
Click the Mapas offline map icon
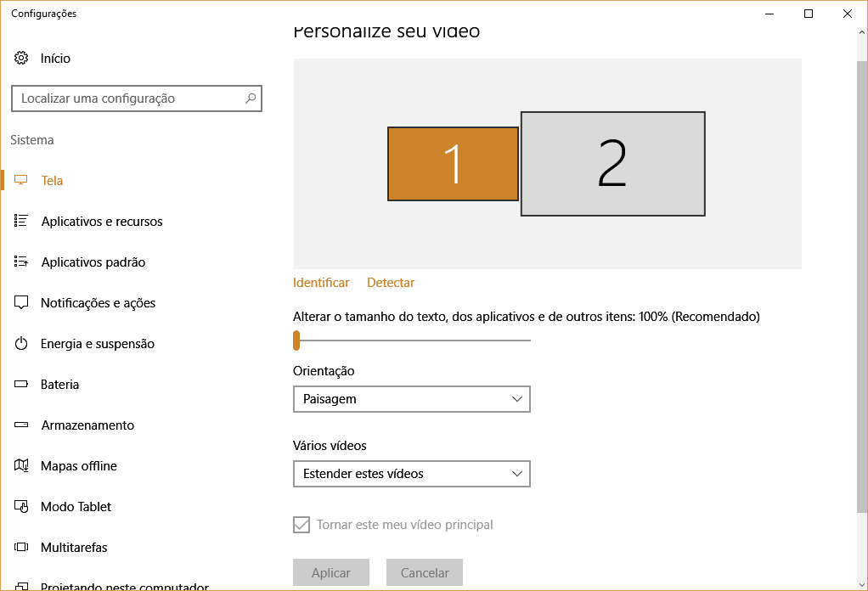click(x=21, y=465)
